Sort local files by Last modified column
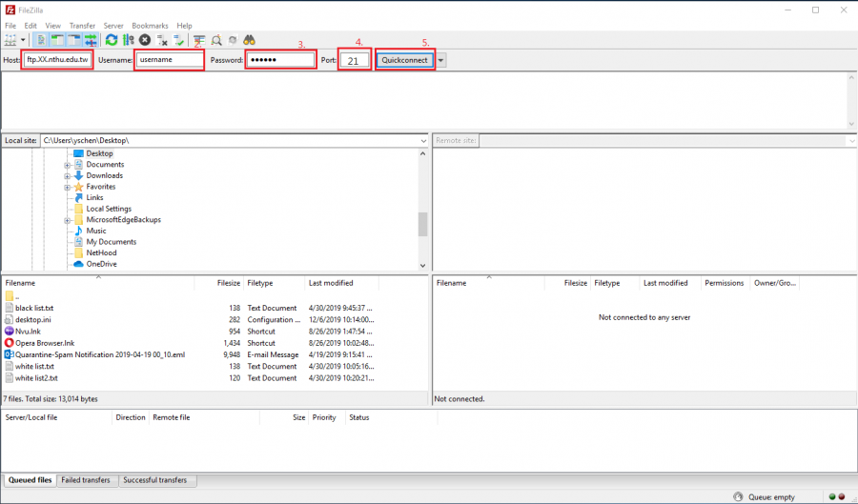Screen dimensions: 858x504 331,283
